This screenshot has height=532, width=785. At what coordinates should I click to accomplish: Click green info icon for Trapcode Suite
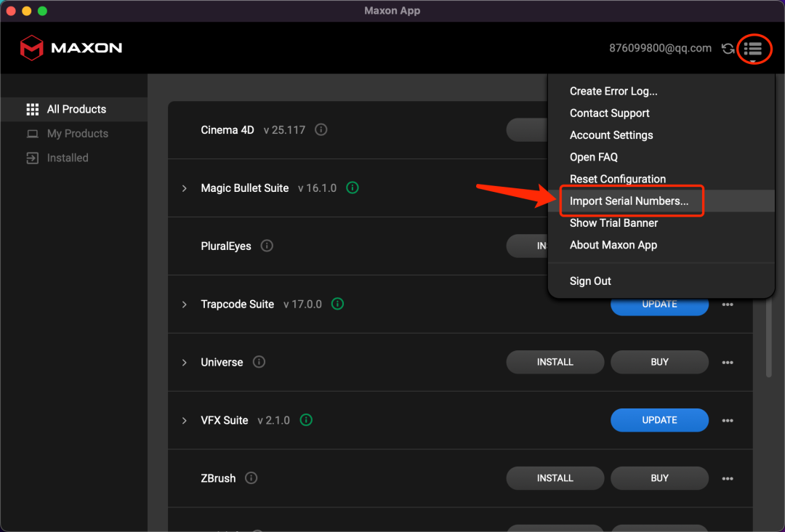(337, 304)
